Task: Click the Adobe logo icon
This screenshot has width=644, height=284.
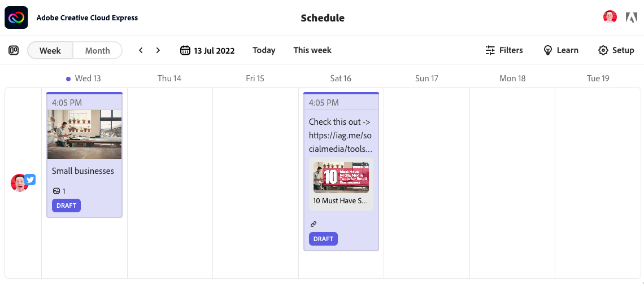Action: [631, 18]
